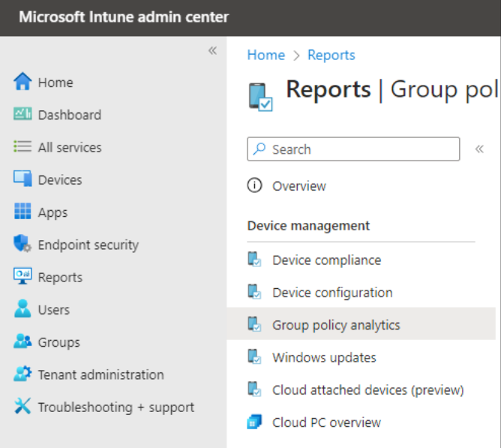Viewport: 501px width, 448px height.
Task: Click the Reports monitor icon in sidebar
Action: 22,276
